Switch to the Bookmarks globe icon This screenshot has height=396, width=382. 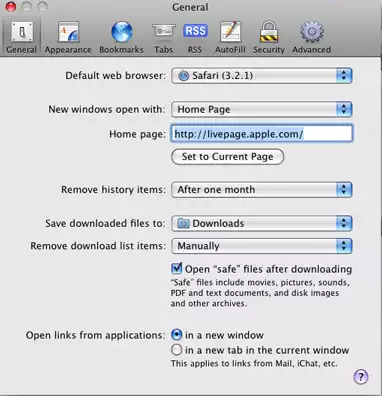(122, 32)
